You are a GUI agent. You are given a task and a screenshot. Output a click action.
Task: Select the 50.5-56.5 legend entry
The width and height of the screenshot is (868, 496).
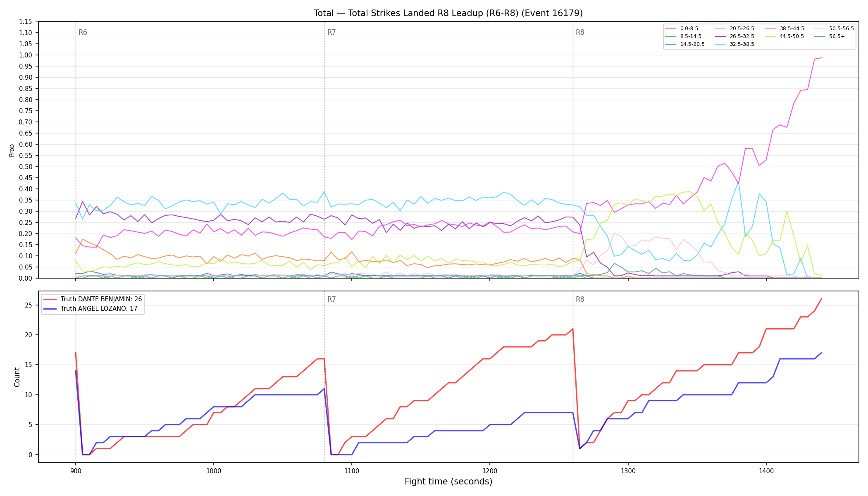[x=834, y=29]
